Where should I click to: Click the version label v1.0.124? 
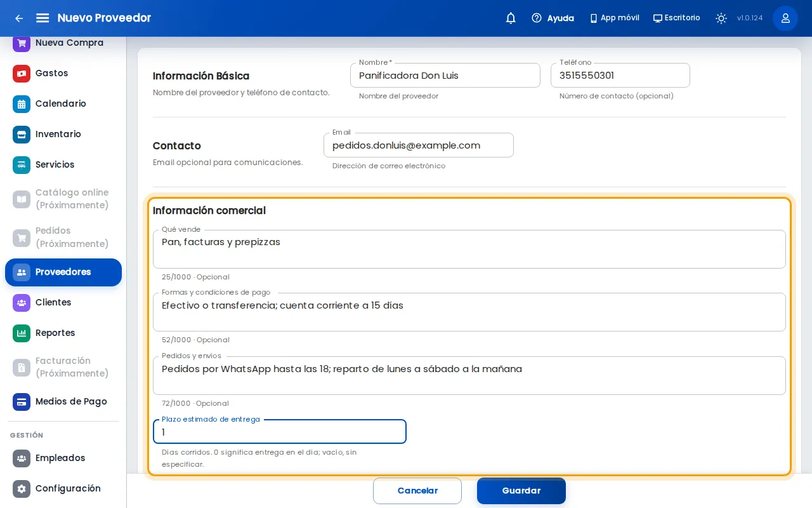pos(750,18)
